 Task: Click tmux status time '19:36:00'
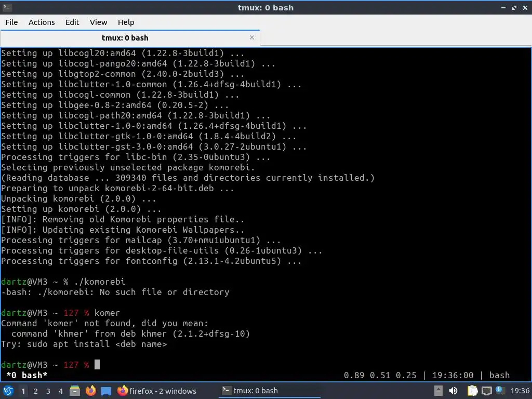click(x=453, y=375)
